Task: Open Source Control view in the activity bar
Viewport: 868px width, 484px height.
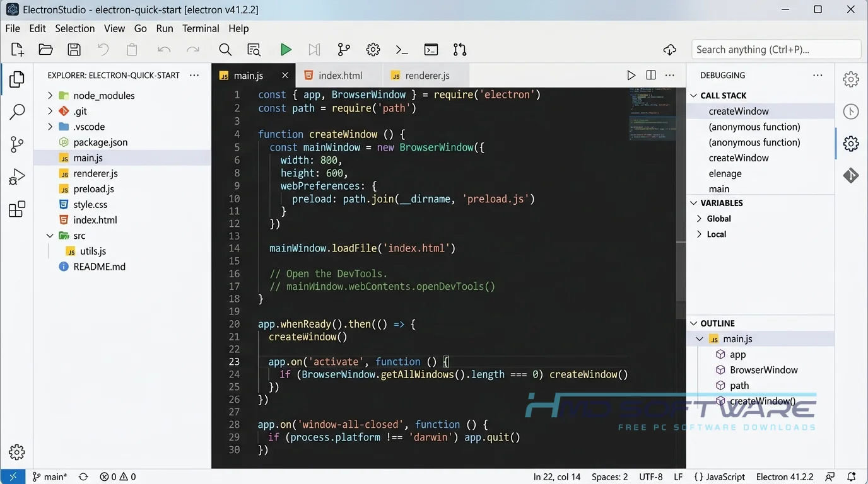Action: pos(17,144)
